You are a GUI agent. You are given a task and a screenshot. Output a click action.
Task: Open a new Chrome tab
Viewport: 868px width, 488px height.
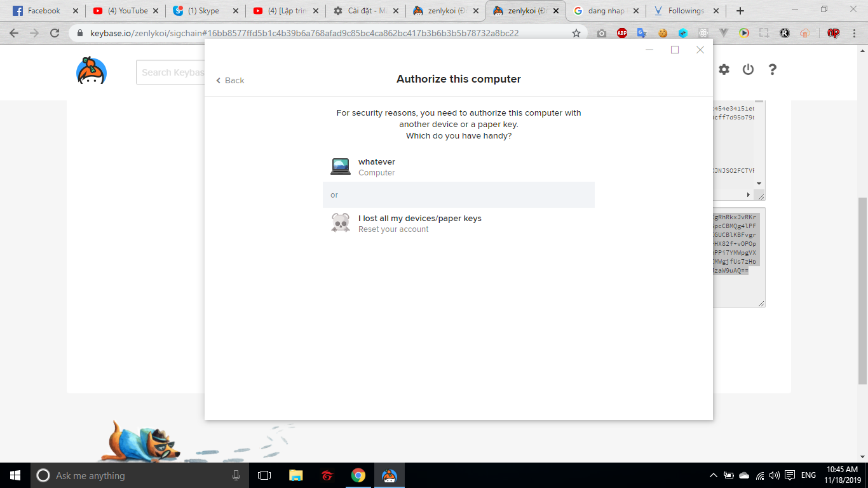click(x=740, y=11)
